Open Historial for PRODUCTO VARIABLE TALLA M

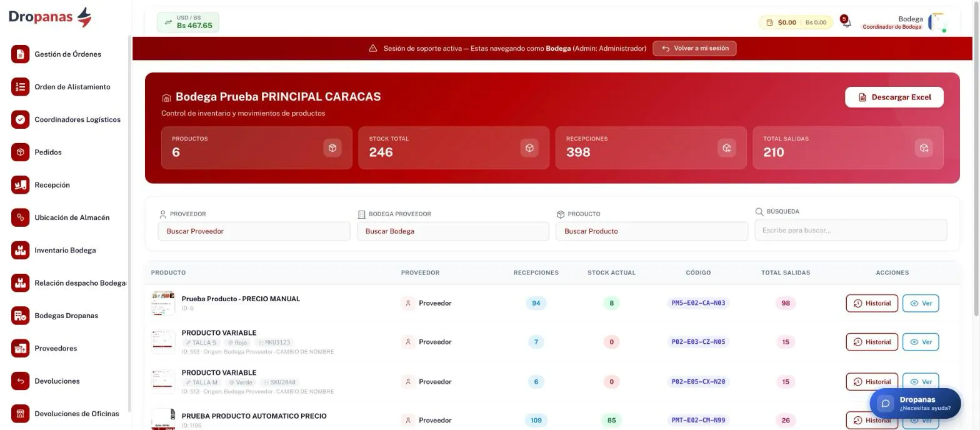pos(872,382)
